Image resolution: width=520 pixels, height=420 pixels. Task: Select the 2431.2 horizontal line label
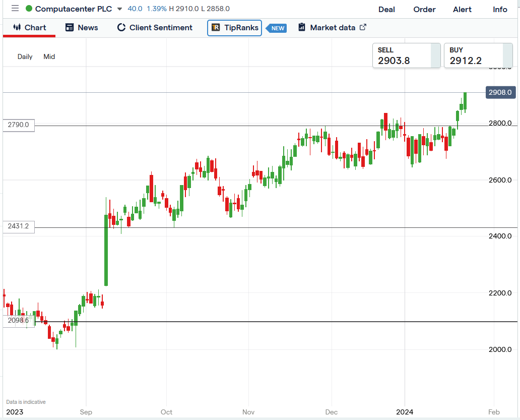19,226
